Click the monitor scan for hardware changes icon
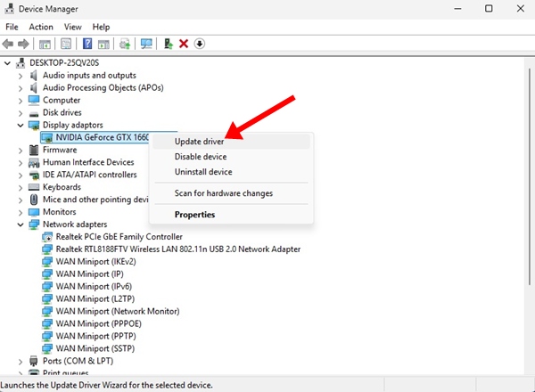This screenshot has width=535, height=392. tap(146, 44)
